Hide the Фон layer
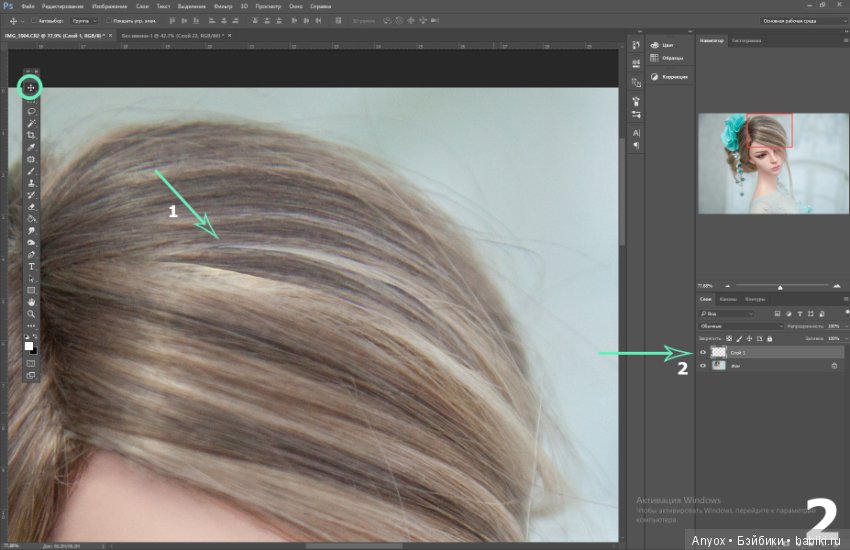The image size is (850, 550). pos(703,366)
